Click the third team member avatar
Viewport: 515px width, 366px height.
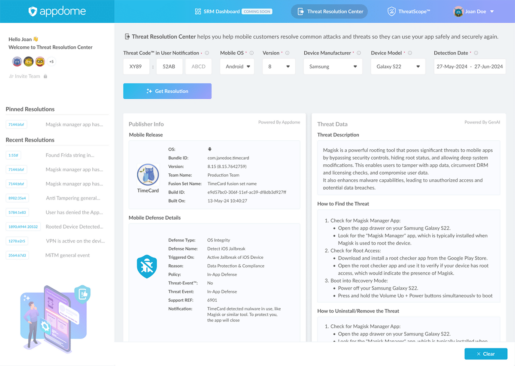pyautogui.click(x=40, y=62)
